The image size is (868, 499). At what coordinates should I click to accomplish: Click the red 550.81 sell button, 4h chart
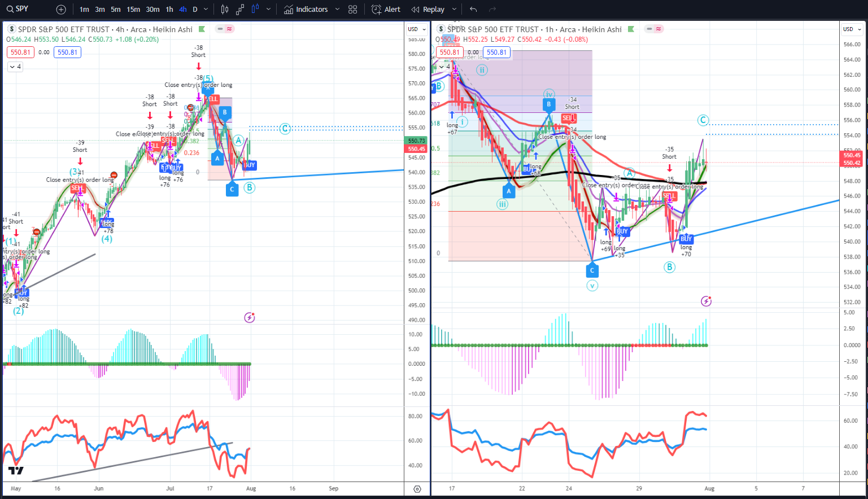[20, 52]
